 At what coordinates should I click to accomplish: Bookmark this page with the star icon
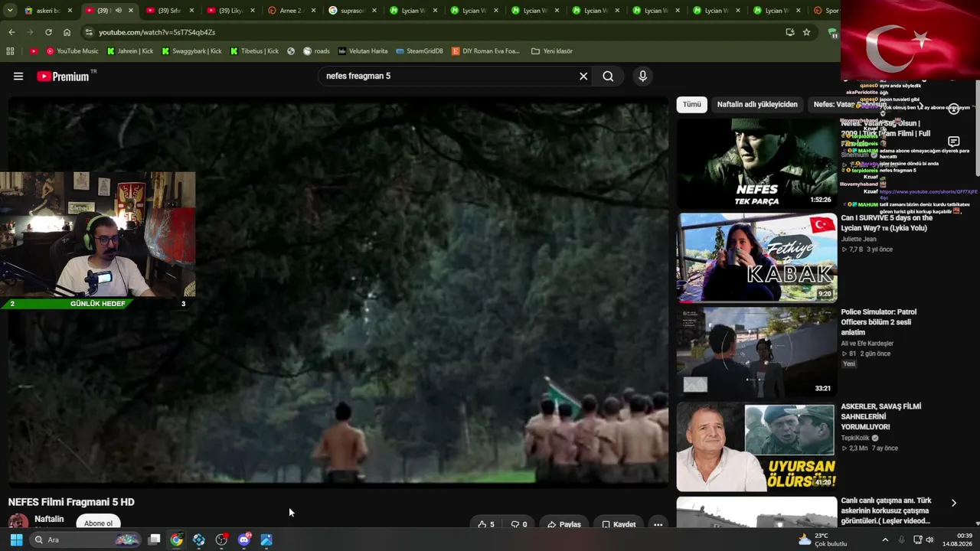pos(806,32)
